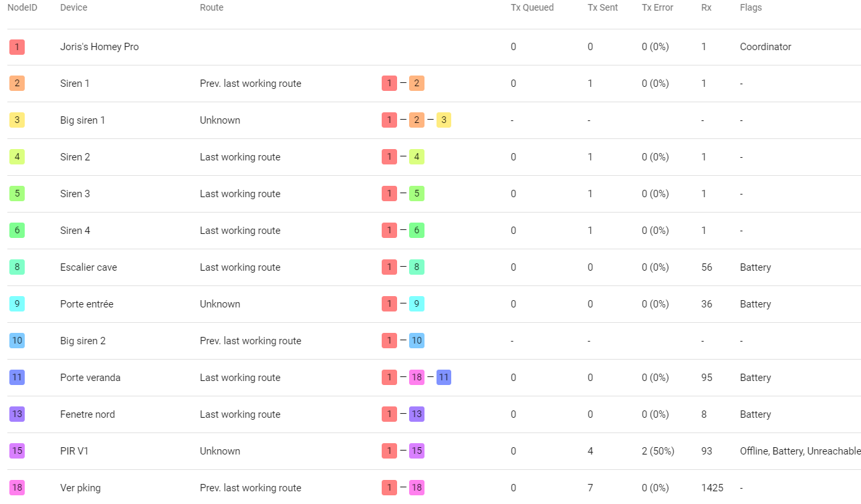Click the yellow node 3 badge in Big siren 1's route
Image resolution: width=861 pixels, height=504 pixels.
tap(444, 120)
